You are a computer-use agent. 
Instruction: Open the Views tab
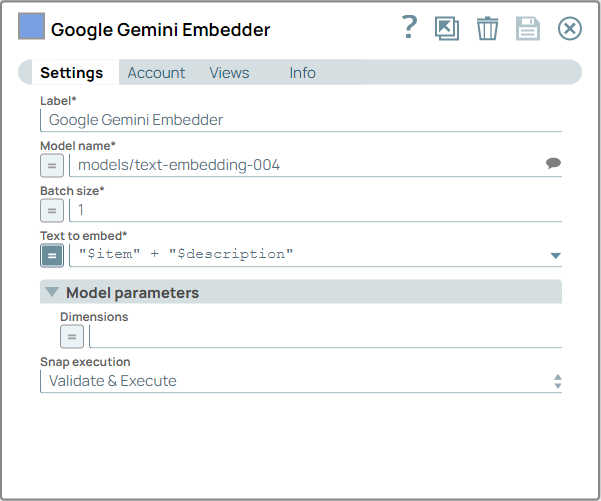coord(229,72)
